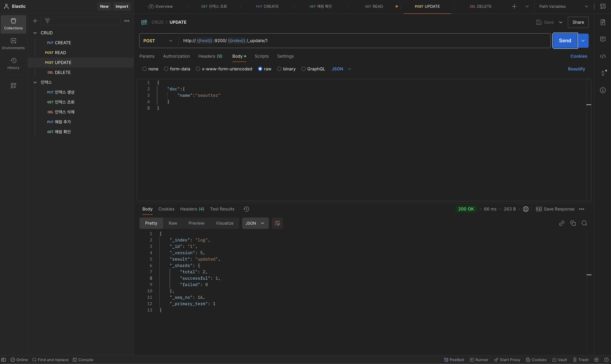Open the POST method dropdown
Screen dimensions: 611x364
coord(158,41)
